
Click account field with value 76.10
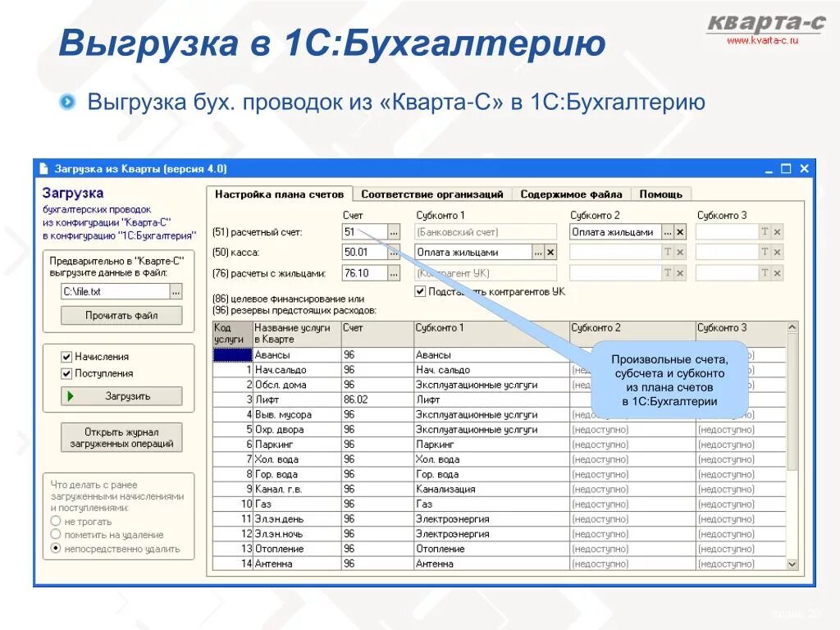tap(364, 273)
